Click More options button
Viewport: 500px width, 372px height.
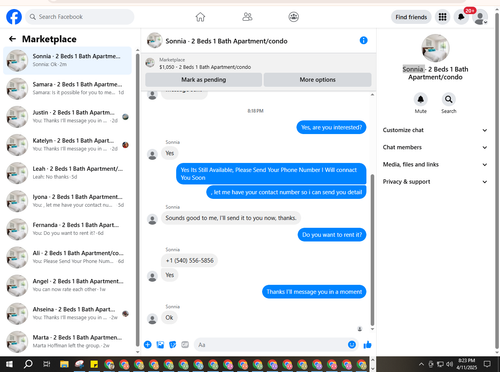pos(317,80)
